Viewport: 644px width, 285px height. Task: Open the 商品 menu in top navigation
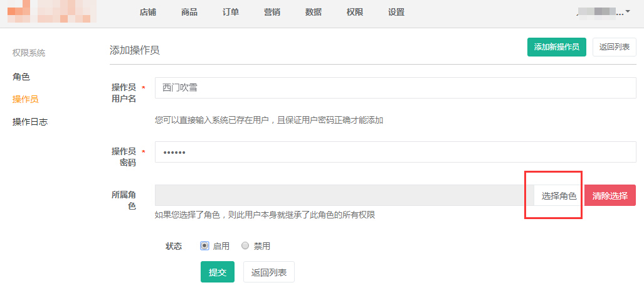[189, 13]
